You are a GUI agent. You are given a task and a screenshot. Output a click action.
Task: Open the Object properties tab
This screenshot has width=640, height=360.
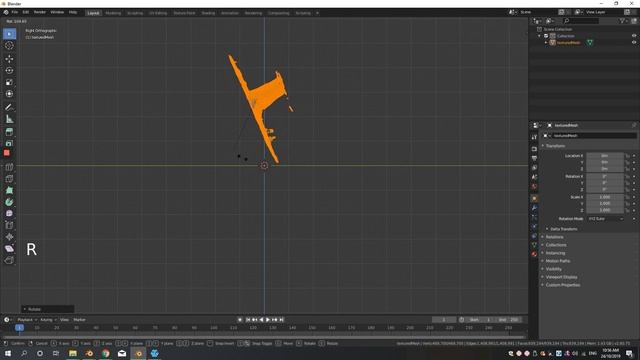click(534, 198)
